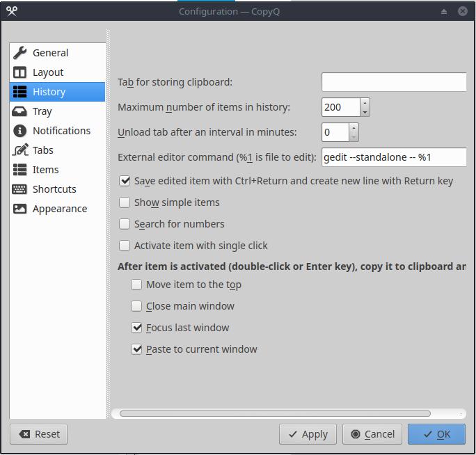Click the Items list icon
The width and height of the screenshot is (476, 455).
[20, 170]
